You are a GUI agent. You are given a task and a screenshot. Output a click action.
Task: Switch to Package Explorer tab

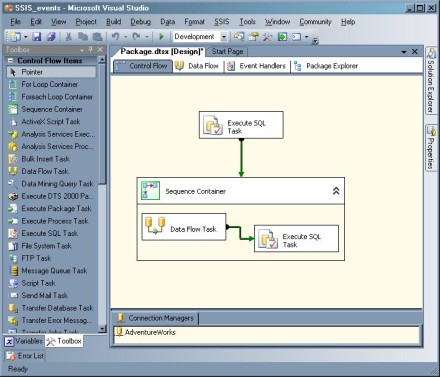pos(326,66)
